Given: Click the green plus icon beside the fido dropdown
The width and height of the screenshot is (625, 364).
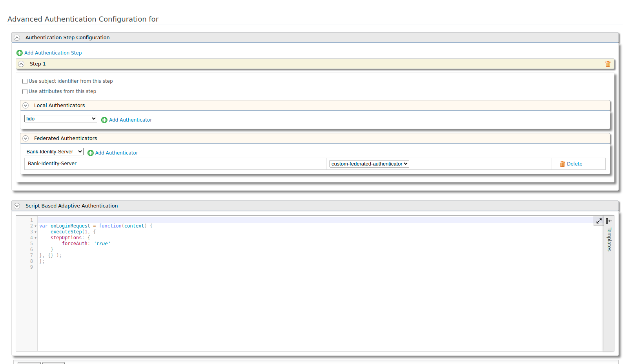Looking at the screenshot, I should point(104,120).
